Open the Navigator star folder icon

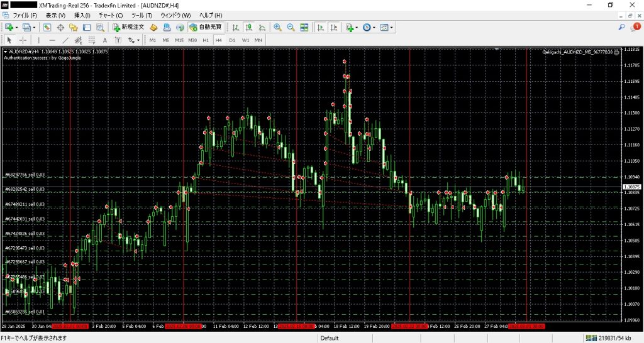click(x=74, y=28)
